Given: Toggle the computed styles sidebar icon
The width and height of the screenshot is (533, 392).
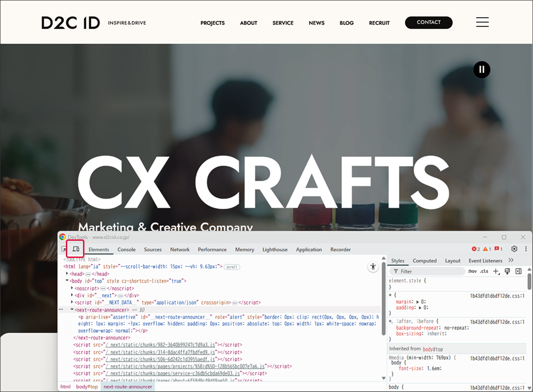Looking at the screenshot, I should coord(518,271).
